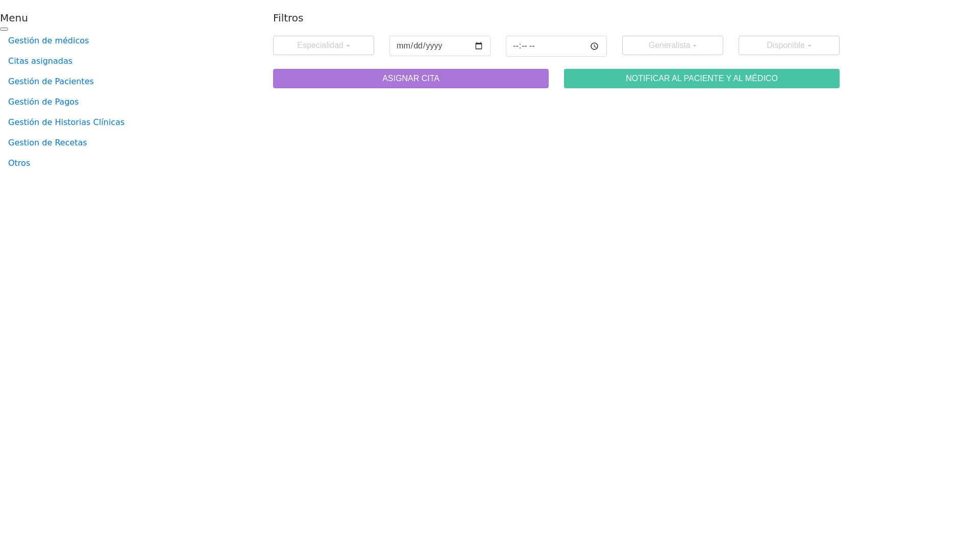Expand the Especialidad dropdown
980x551 pixels.
323,45
